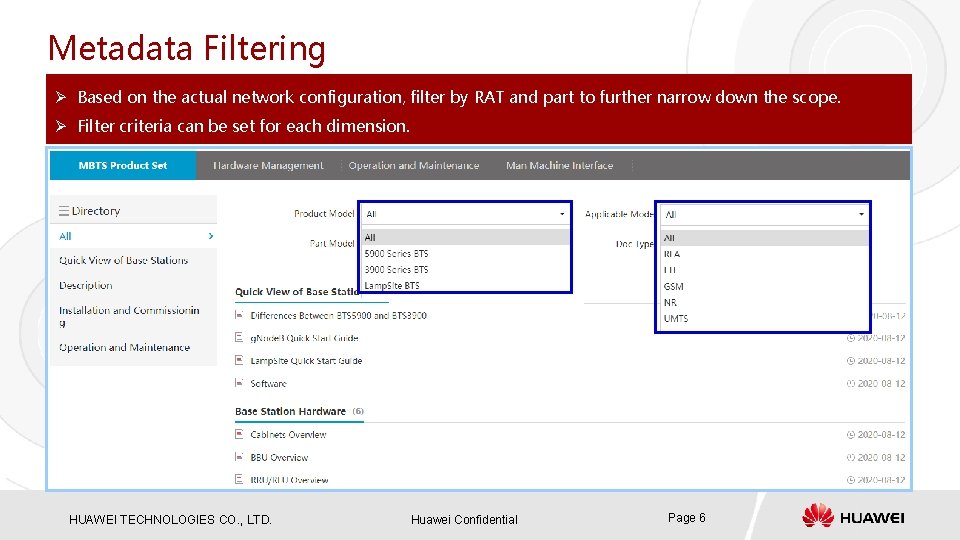Click clock icon on gNodeB guide row

[x=850, y=338]
